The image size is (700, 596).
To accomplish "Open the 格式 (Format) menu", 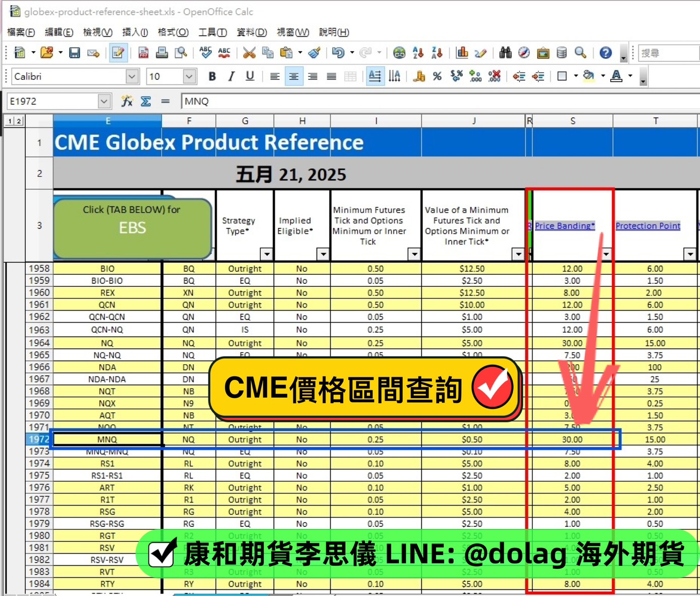I will [x=173, y=32].
